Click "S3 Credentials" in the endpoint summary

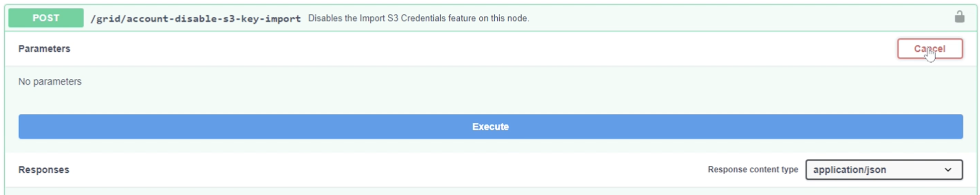coord(416,18)
